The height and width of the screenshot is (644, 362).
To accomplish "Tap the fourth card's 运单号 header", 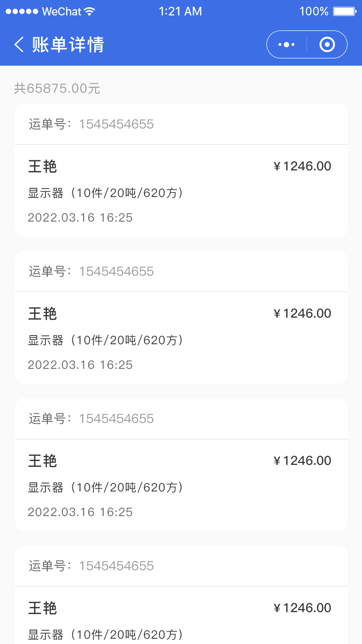I will pos(92,566).
